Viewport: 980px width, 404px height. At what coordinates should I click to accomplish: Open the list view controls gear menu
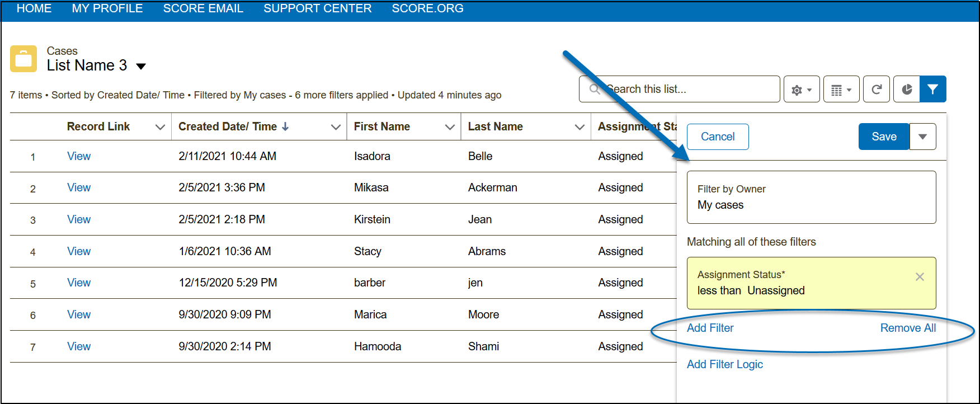pos(801,90)
